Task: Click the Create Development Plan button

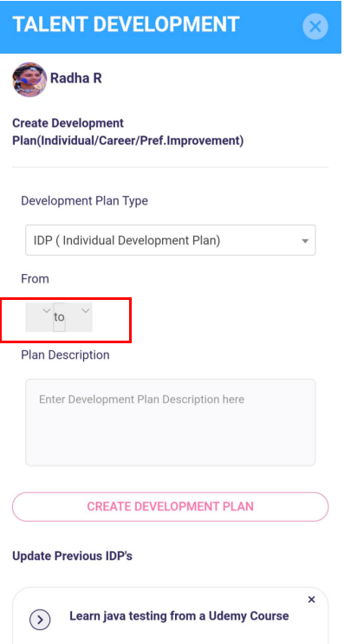Action: pos(171,506)
